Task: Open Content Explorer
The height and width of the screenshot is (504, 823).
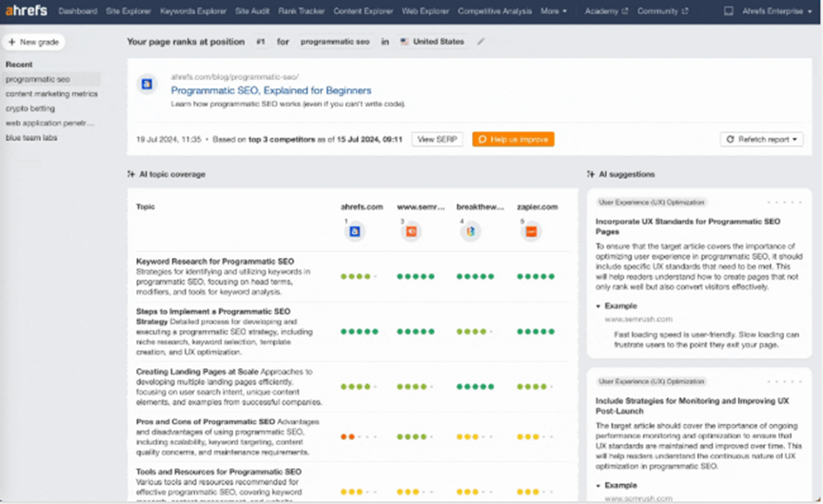Action: [x=363, y=11]
